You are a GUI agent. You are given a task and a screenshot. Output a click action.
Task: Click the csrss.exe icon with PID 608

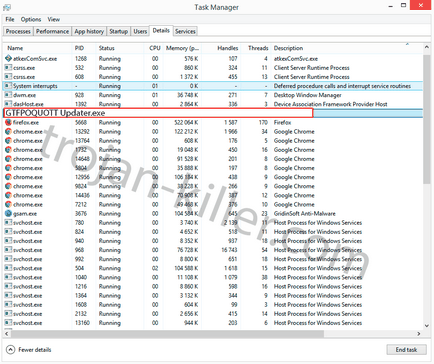(x=8, y=77)
